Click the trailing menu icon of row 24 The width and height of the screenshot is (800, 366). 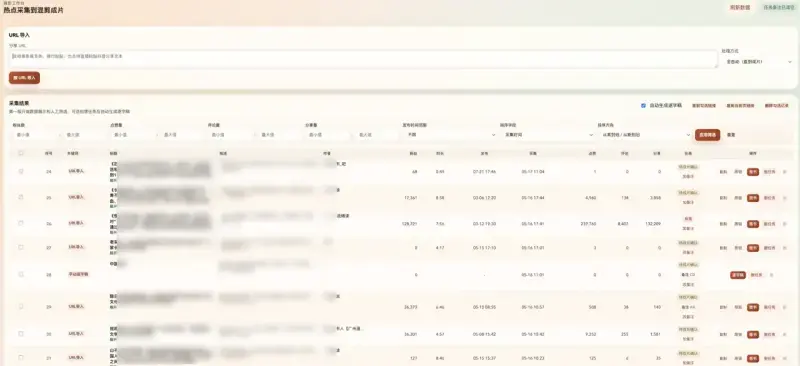(x=784, y=172)
